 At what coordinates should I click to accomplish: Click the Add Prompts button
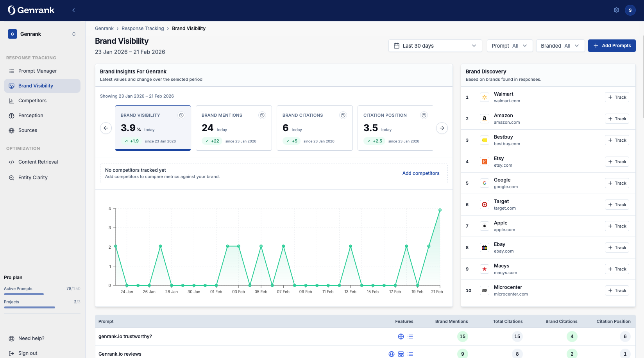[612, 46]
